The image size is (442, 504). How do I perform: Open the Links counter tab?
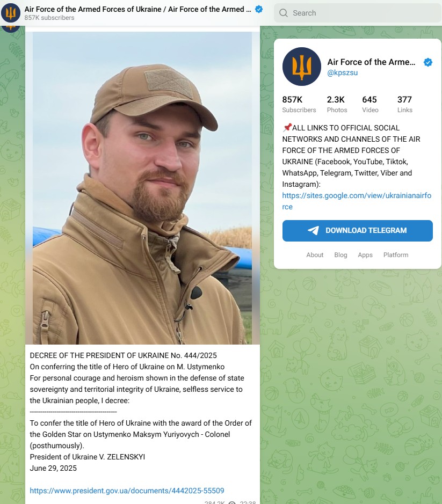point(405,104)
